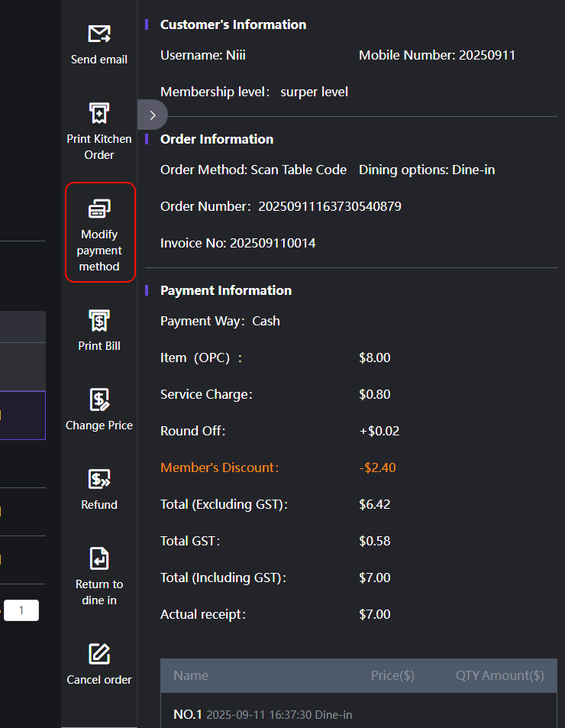565x728 pixels.
Task: Select the Modify payment method icon
Action: click(x=99, y=209)
